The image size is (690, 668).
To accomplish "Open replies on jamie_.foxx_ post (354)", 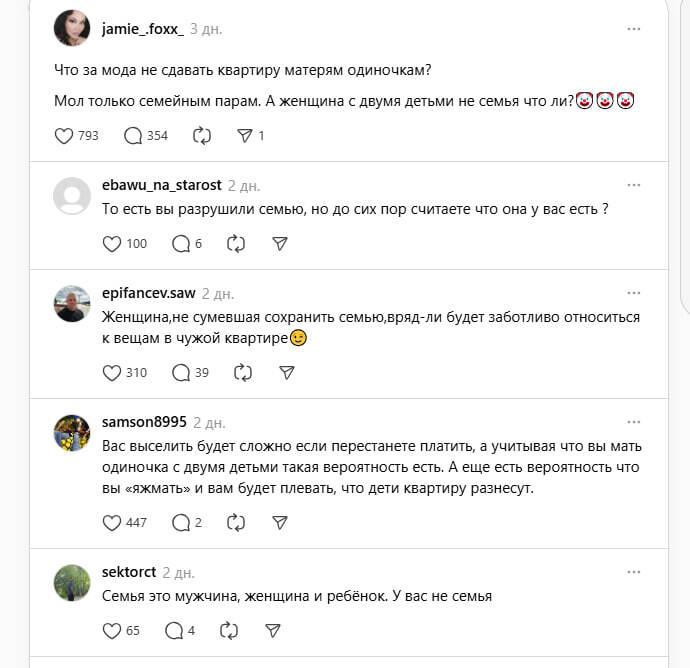I will [133, 135].
